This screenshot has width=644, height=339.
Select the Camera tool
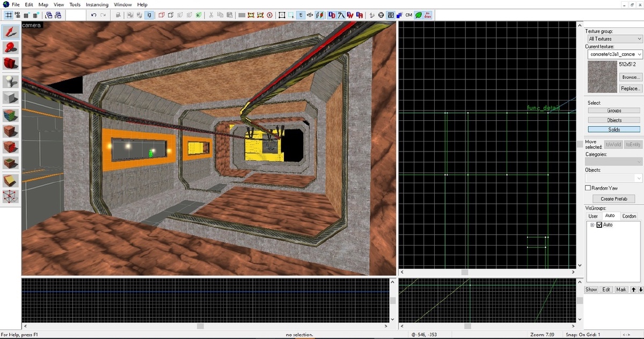click(11, 64)
